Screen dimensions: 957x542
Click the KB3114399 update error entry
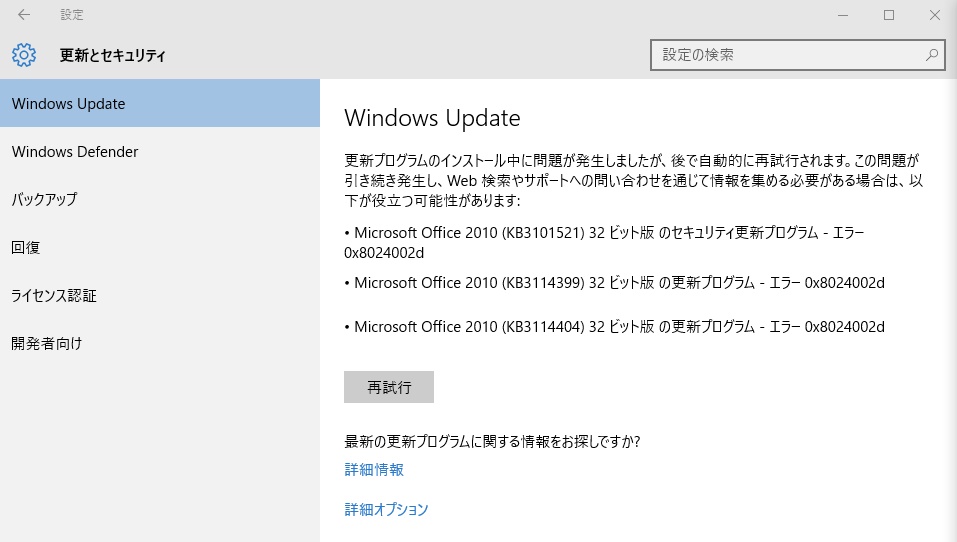tap(615, 283)
